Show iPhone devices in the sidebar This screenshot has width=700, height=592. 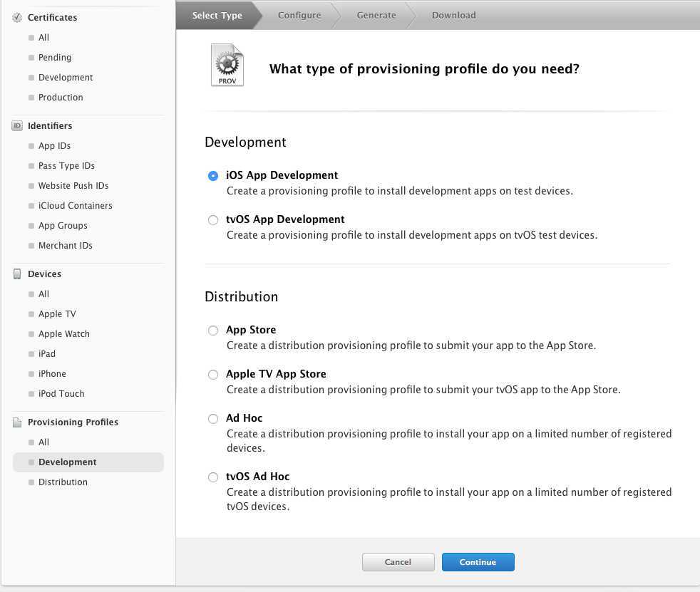[x=52, y=374]
